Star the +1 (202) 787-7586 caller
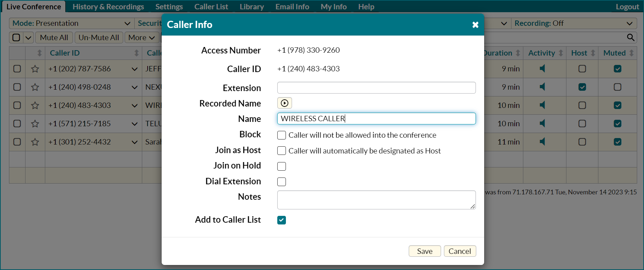 click(x=35, y=69)
